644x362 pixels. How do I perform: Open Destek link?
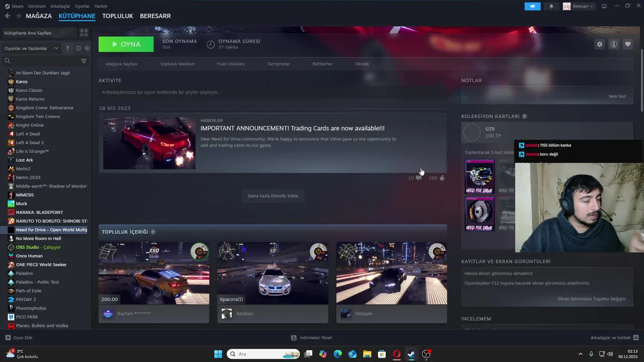point(362,64)
